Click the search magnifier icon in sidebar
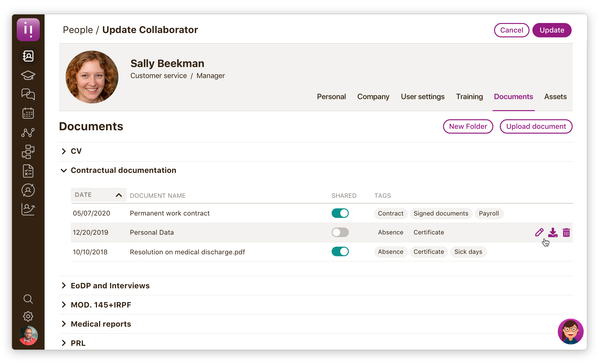Screen dimensions: 599x364 (x=28, y=299)
